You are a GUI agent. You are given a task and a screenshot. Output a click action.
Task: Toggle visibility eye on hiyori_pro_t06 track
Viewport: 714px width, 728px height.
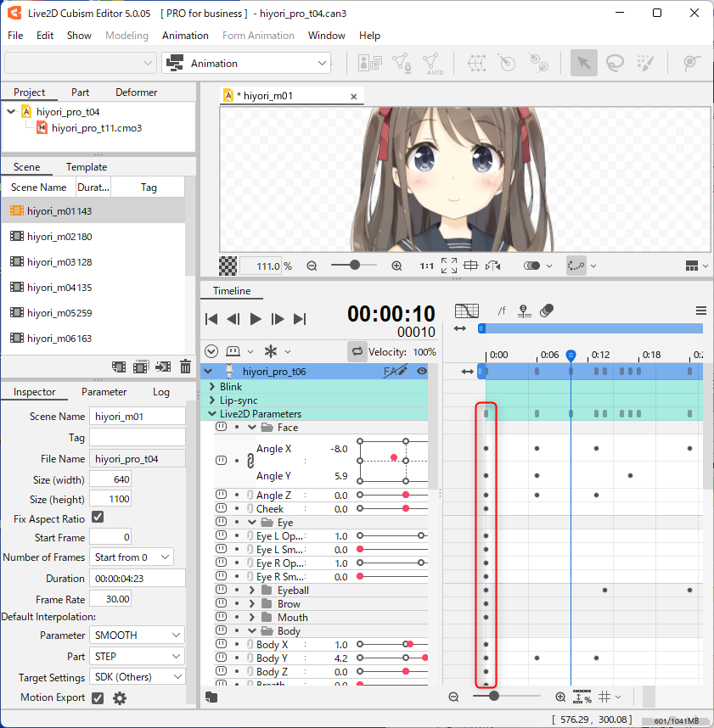pyautogui.click(x=422, y=371)
